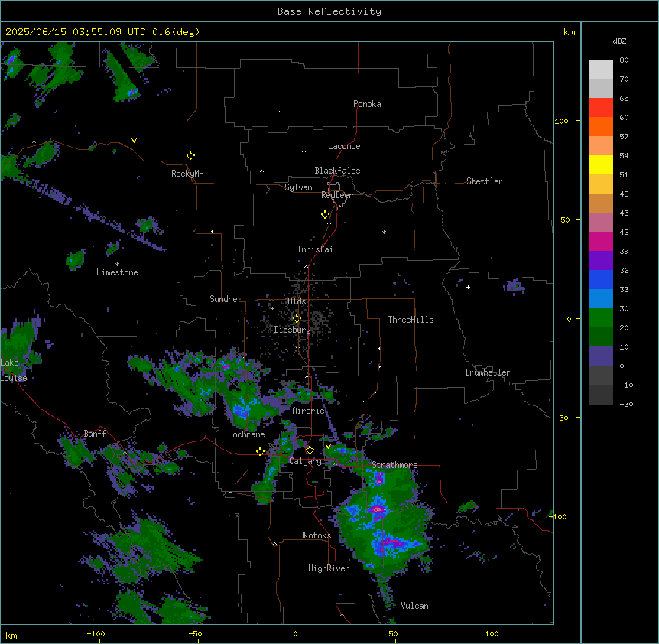Viewport: 659px width, 644px height.
Task: Select the bright red band in dBZ legend
Action: 601,107
